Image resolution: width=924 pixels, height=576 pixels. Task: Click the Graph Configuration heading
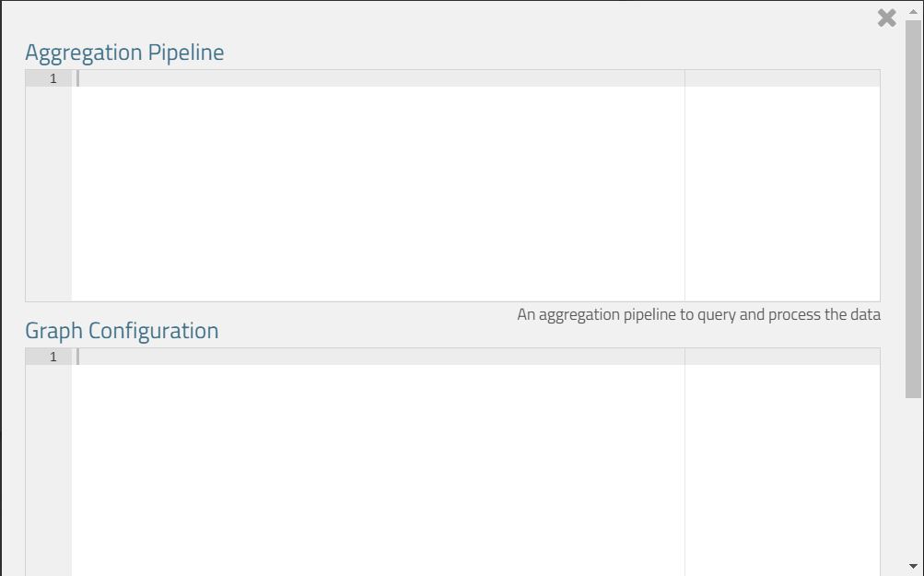tap(122, 331)
